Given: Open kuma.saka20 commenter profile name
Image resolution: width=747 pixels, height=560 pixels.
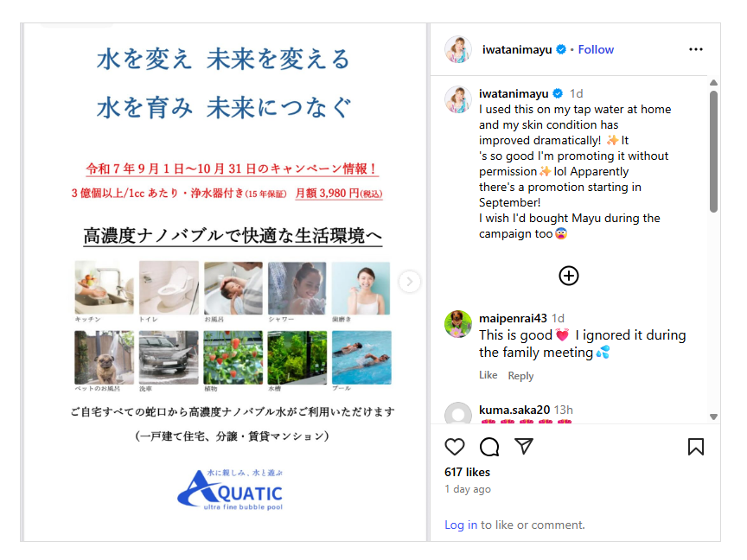Looking at the screenshot, I should (514, 410).
